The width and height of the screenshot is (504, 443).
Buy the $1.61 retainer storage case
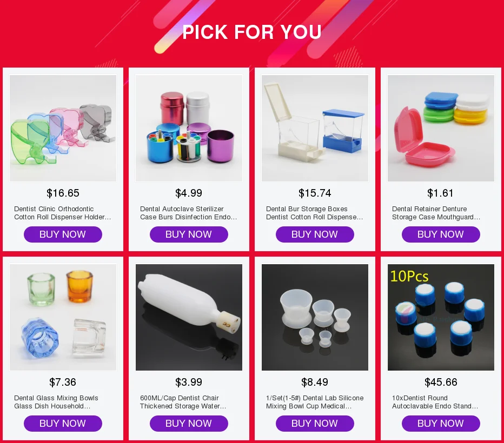click(x=441, y=234)
